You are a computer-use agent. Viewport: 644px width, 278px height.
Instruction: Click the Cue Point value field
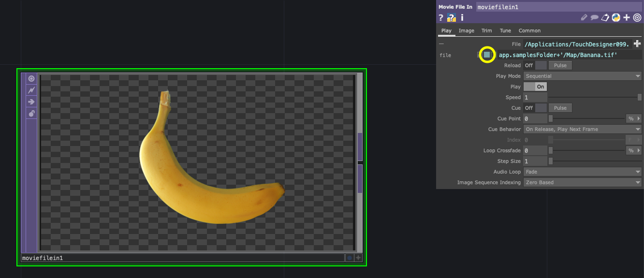coord(535,118)
